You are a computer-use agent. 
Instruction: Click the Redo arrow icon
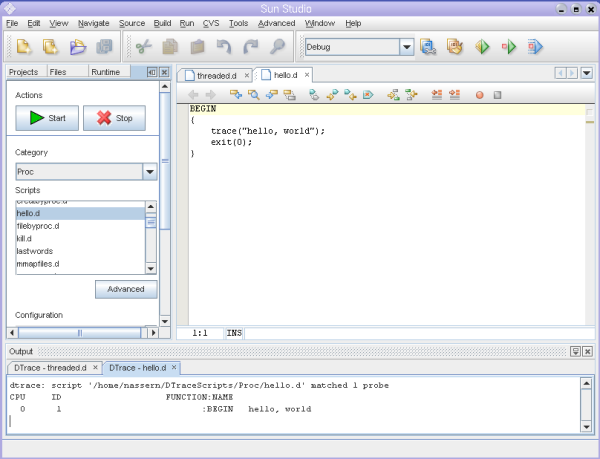point(251,47)
